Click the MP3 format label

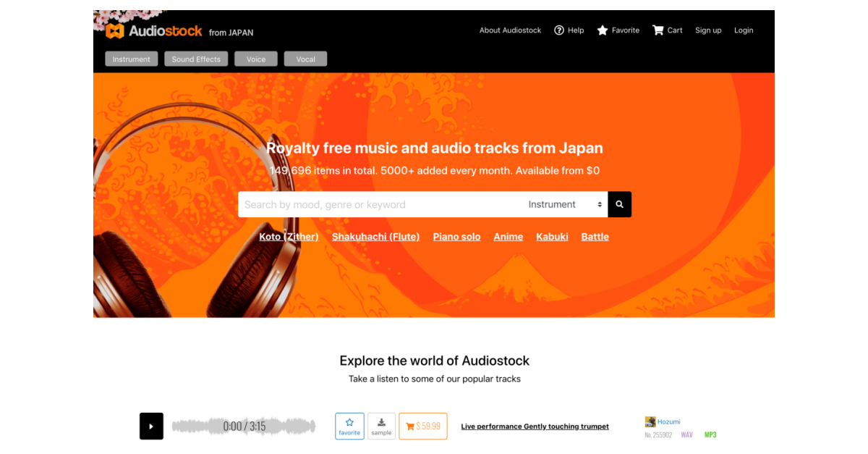pyautogui.click(x=710, y=434)
